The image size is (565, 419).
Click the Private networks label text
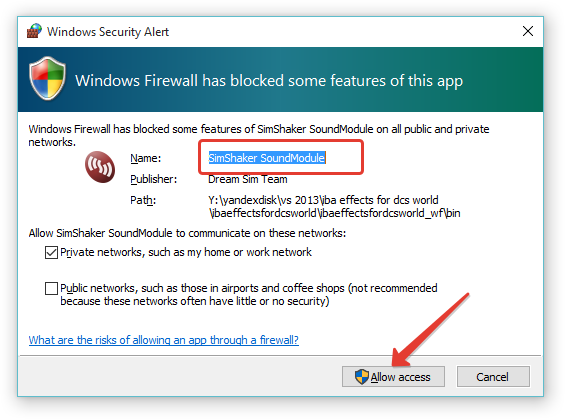[186, 253]
